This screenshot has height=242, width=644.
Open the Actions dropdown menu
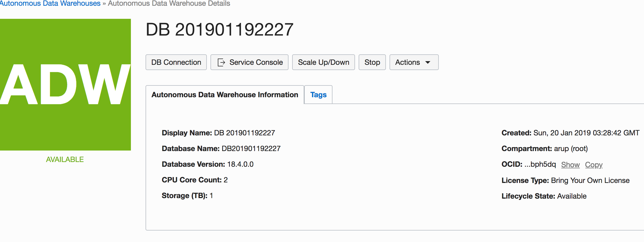coord(414,62)
